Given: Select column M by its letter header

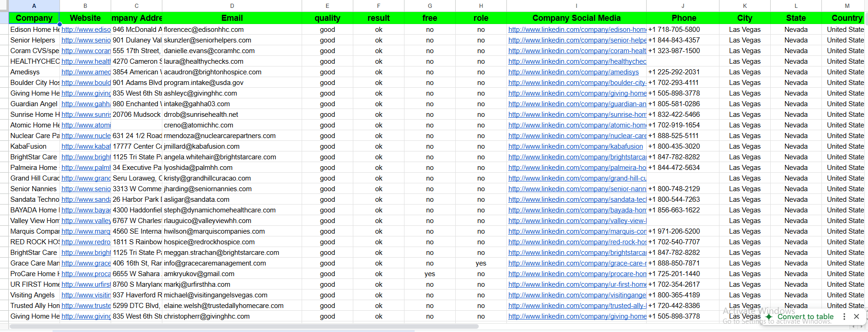Looking at the screenshot, I should (847, 6).
